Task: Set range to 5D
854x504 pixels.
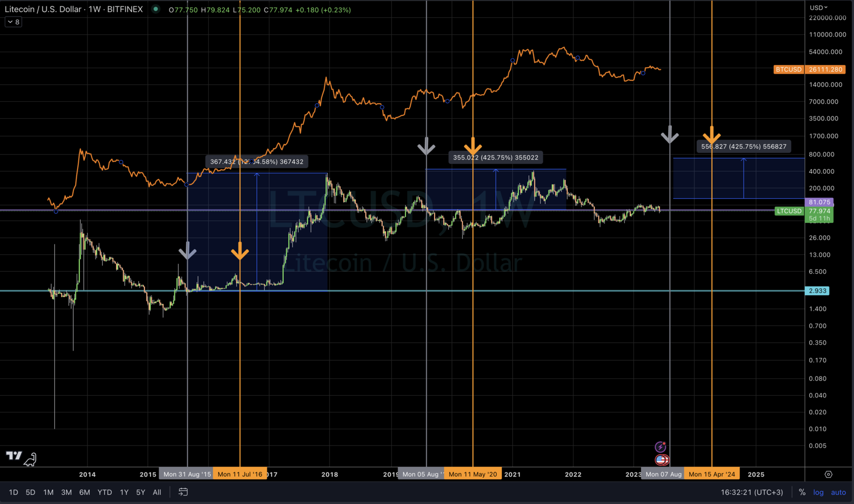Action: [30, 492]
